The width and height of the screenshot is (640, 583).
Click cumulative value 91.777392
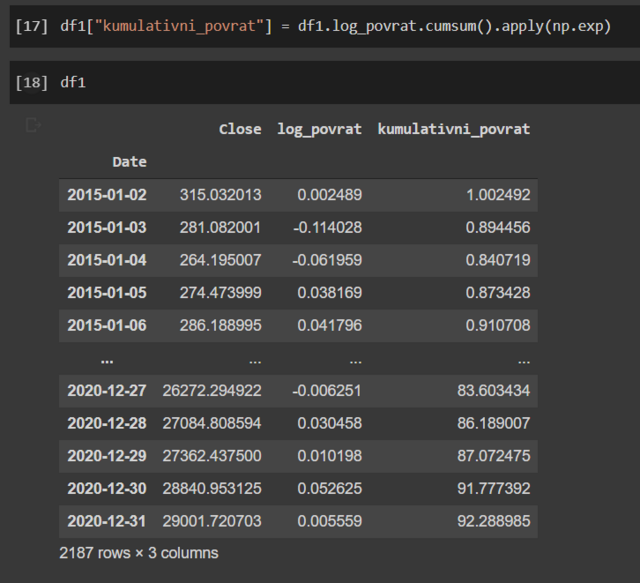[494, 489]
